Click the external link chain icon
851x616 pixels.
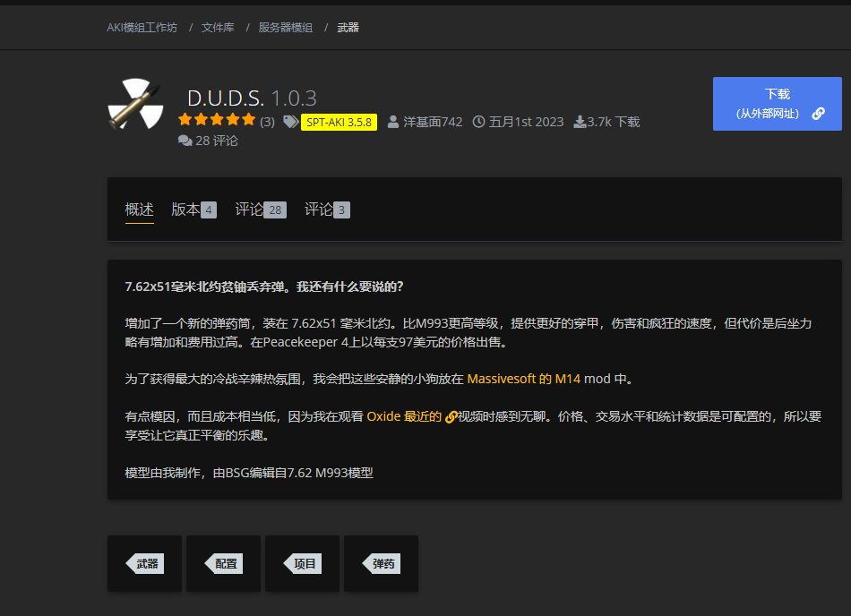[x=818, y=114]
